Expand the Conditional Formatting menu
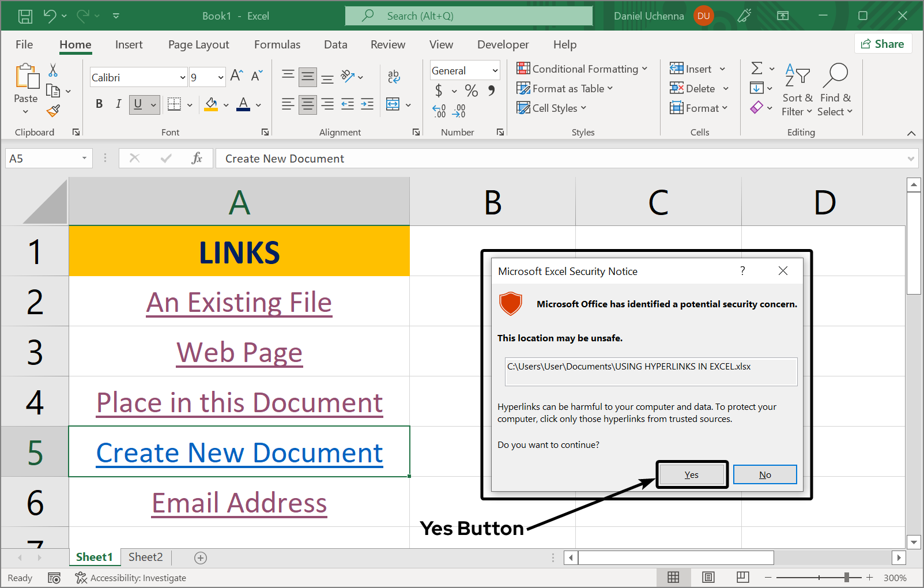Viewport: 924px width, 588px height. click(x=582, y=69)
